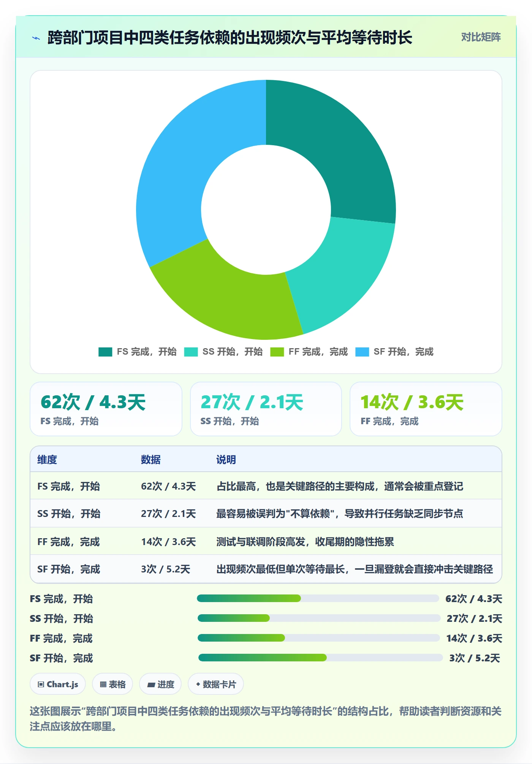Toggle the FF 完成，完成 legend swatch
The height and width of the screenshot is (764, 532).
(x=277, y=352)
